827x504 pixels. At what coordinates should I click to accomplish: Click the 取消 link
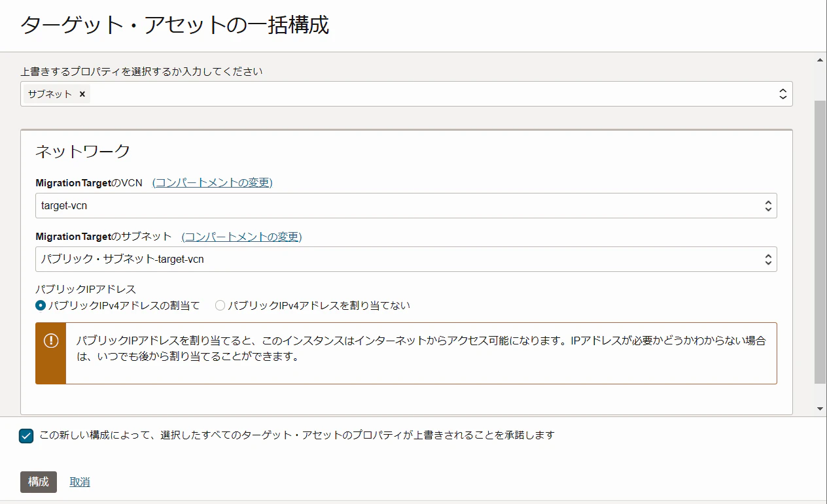tap(80, 482)
